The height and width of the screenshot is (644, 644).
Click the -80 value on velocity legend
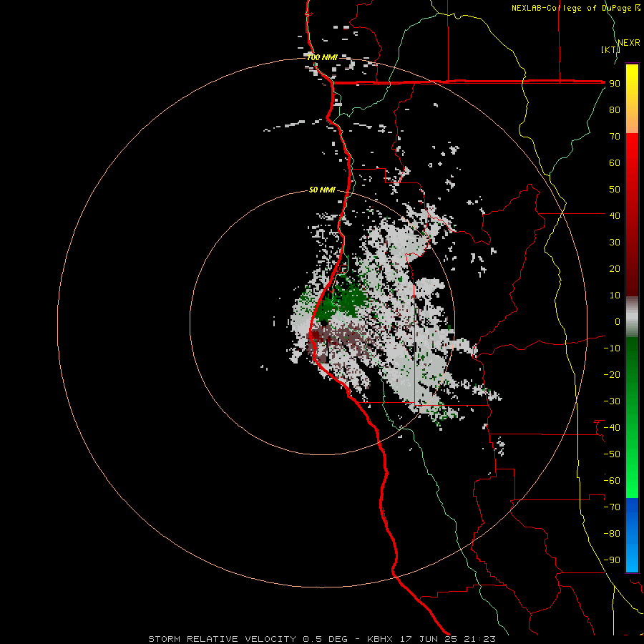click(x=612, y=534)
